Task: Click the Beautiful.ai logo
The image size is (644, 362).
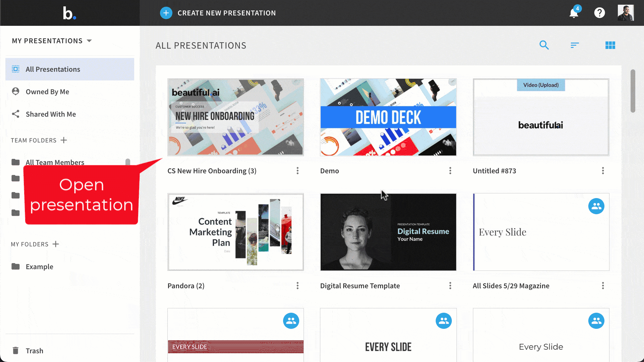Action: (x=69, y=13)
